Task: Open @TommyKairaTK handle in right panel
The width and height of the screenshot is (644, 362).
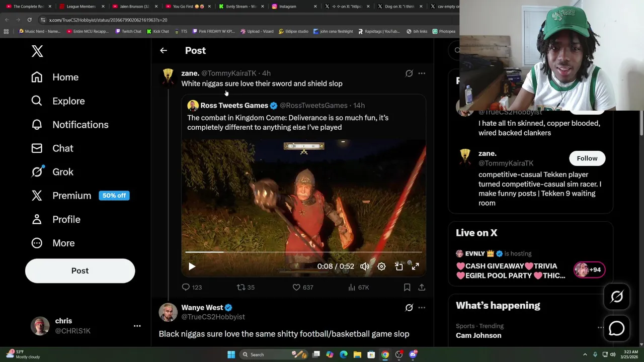Action: click(506, 163)
